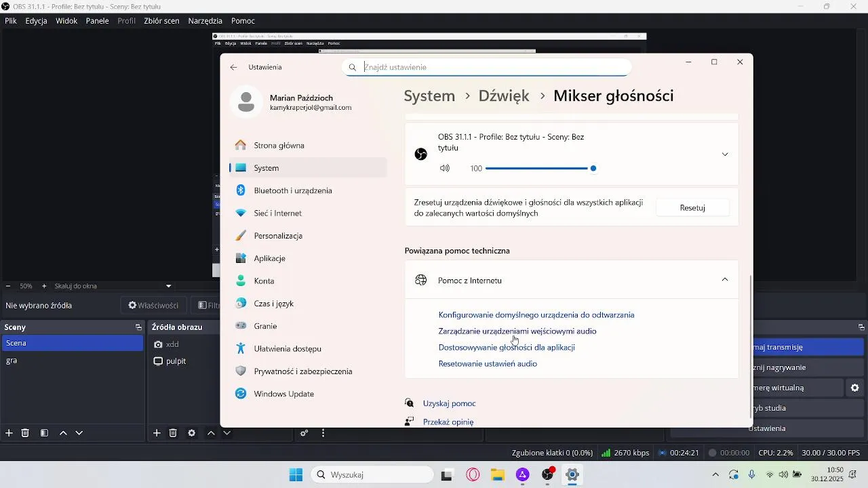Expand OBS app entry chevron in mixer
This screenshot has height=488, width=868.
point(725,155)
